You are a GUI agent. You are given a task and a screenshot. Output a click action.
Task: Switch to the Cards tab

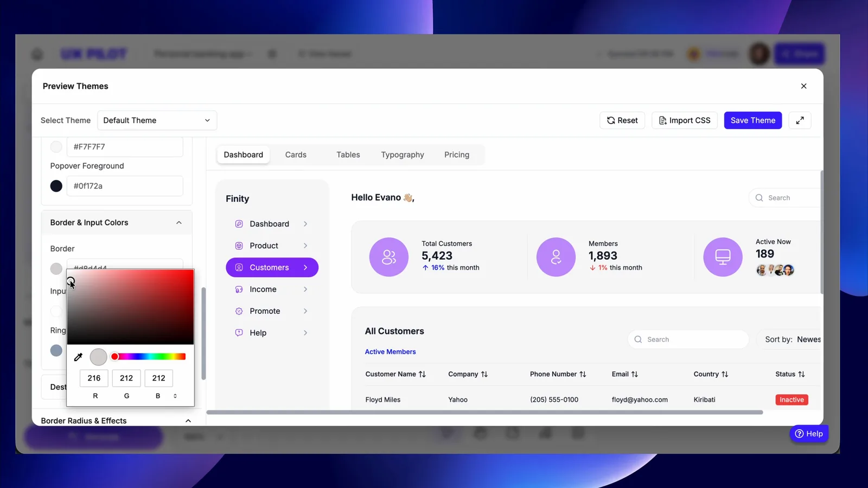(x=296, y=155)
